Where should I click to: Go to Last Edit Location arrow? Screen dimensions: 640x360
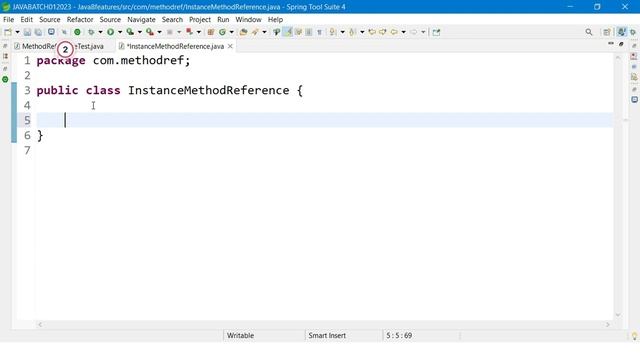coord(372,32)
